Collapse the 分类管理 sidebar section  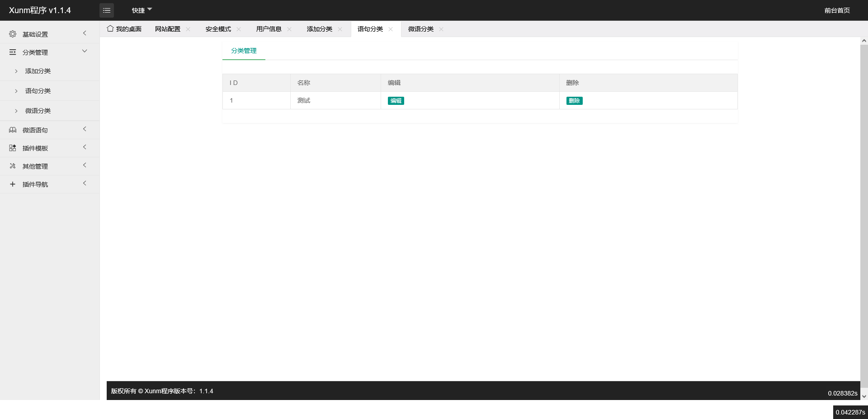(85, 51)
